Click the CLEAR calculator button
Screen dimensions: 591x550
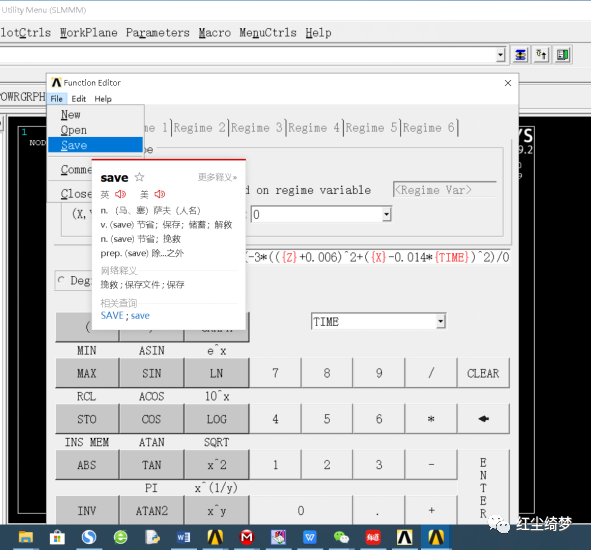483,373
